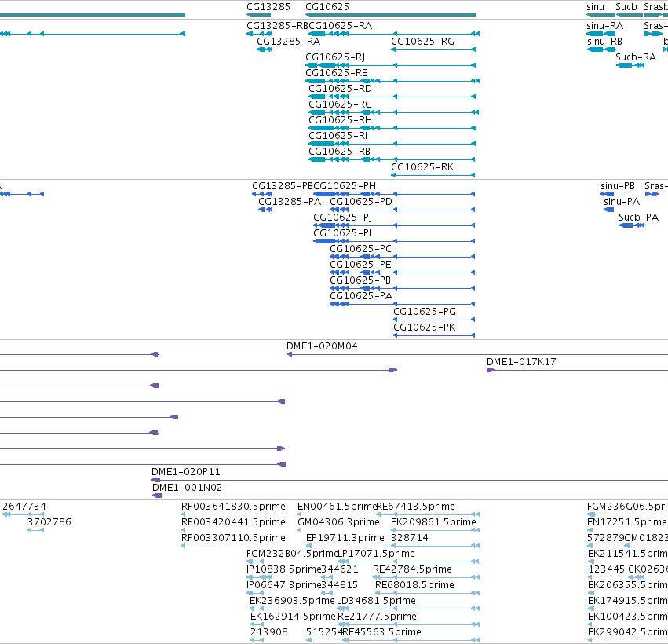Choose EST EN17251.5prime
The image size is (668, 644).
pyautogui.click(x=627, y=522)
